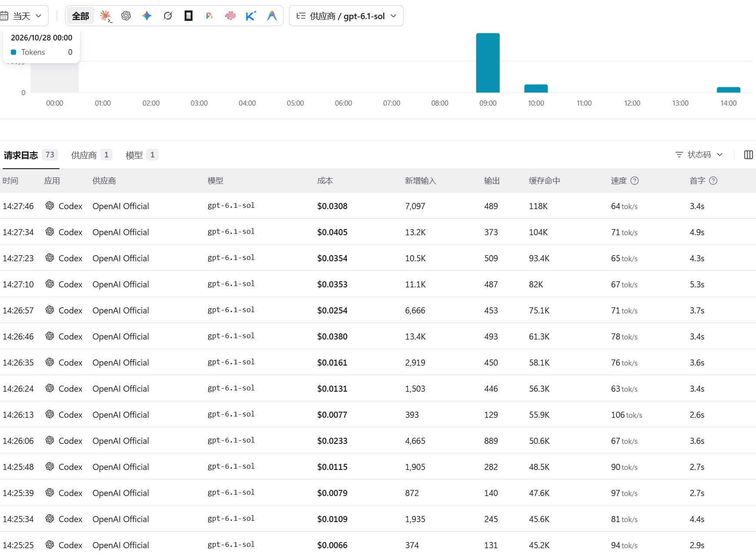756x556 pixels.
Task: Select the 全部 apps filter
Action: click(80, 16)
